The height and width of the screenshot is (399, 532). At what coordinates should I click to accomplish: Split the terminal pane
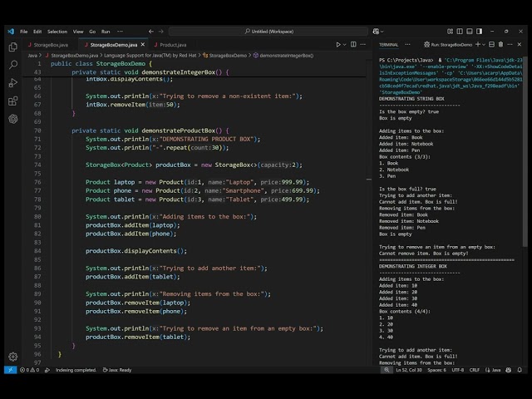pyautogui.click(x=491, y=44)
